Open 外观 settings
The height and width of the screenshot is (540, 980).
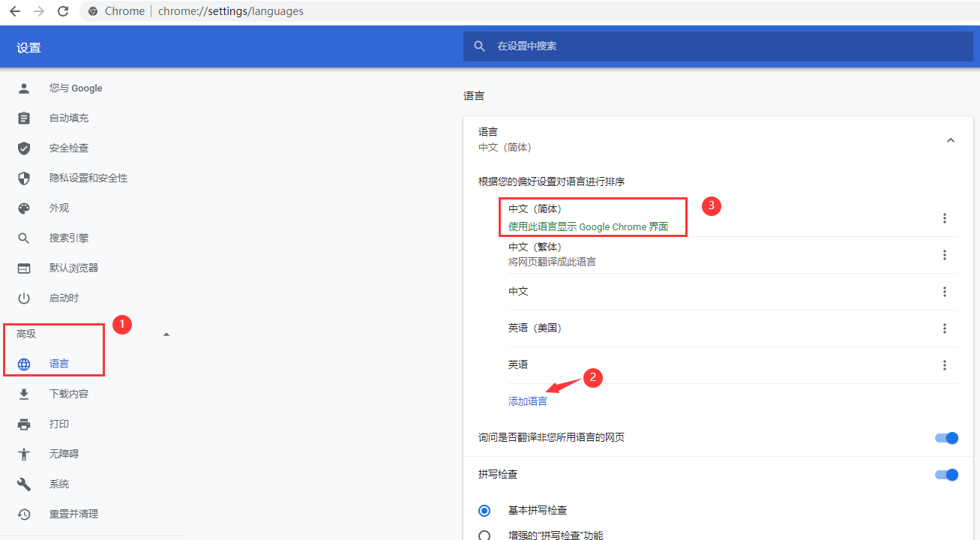click(59, 208)
